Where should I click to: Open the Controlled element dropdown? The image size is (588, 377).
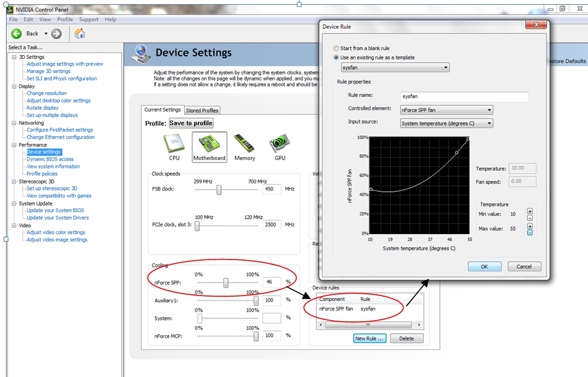pos(447,110)
